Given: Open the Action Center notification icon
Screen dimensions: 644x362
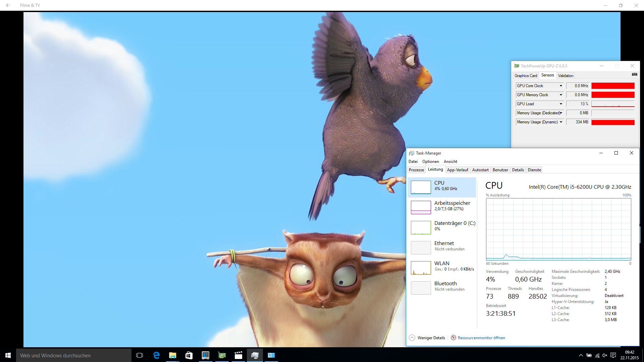Looking at the screenshot, I should pos(613,355).
